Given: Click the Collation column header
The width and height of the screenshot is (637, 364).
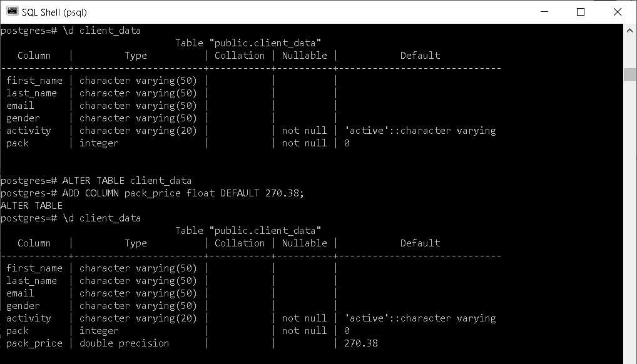Looking at the screenshot, I should point(240,55).
